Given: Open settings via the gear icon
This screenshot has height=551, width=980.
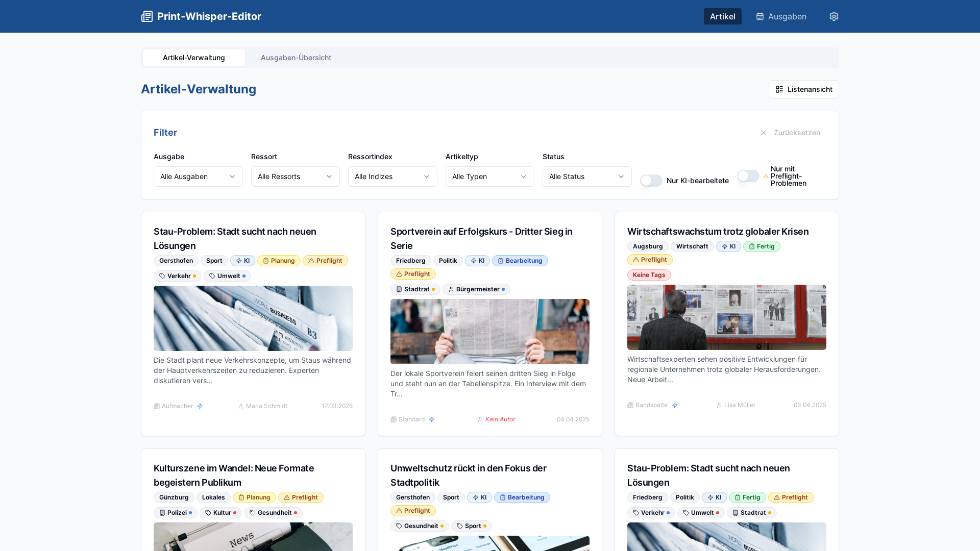Looking at the screenshot, I should (834, 16).
